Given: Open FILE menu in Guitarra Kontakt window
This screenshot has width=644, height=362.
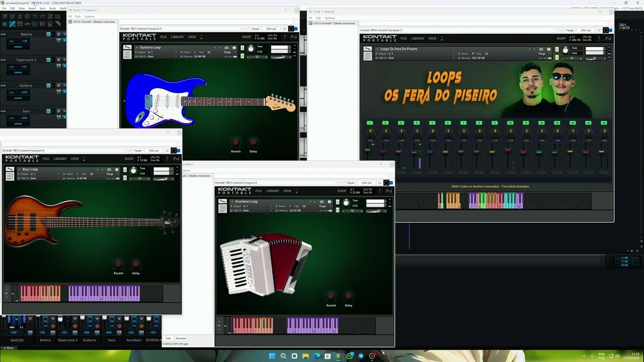Looking at the screenshot, I should [164, 37].
